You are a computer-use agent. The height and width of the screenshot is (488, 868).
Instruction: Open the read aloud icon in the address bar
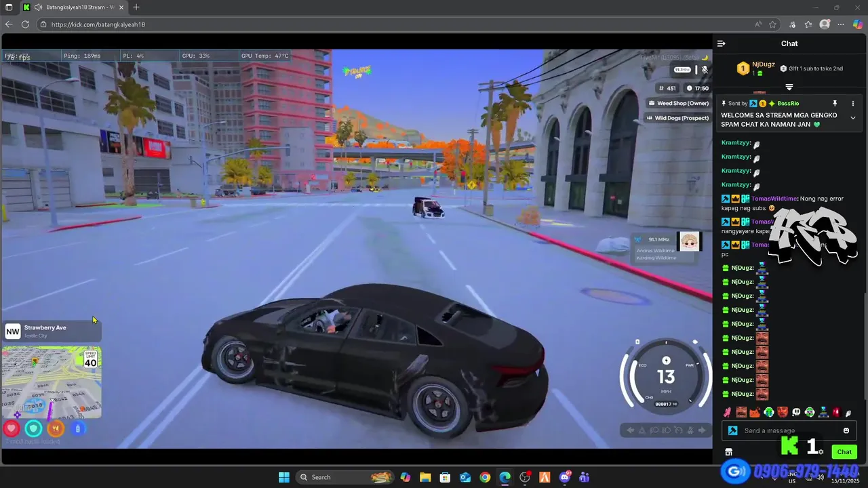pyautogui.click(x=757, y=24)
